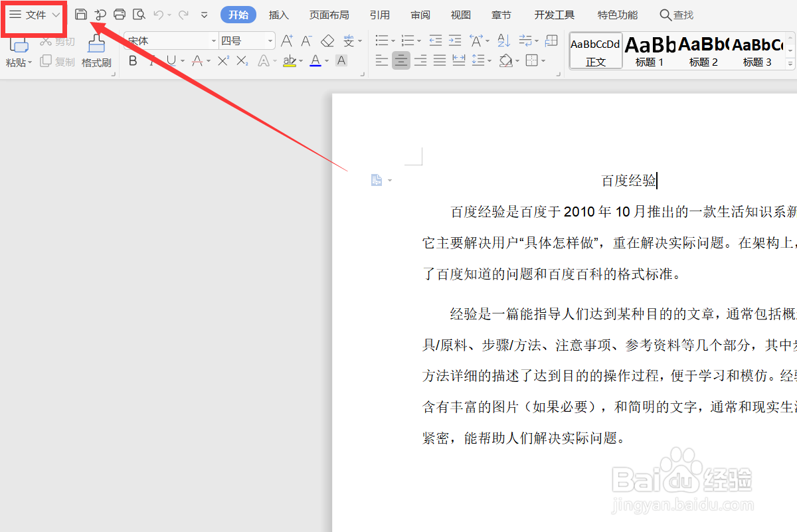Open print preview from quick access toolbar
Viewport: 797px width, 532px height.
[139, 14]
